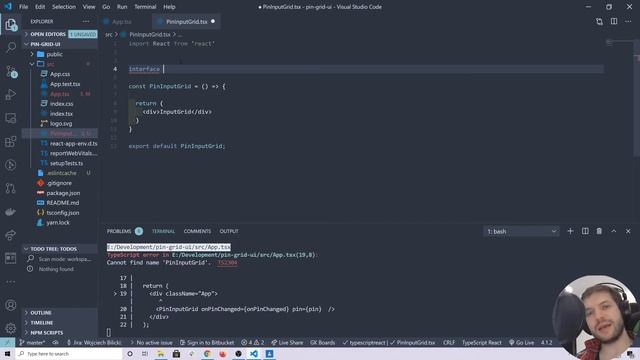Split the terminal panel
This screenshot has height=360, width=640.
point(585,231)
